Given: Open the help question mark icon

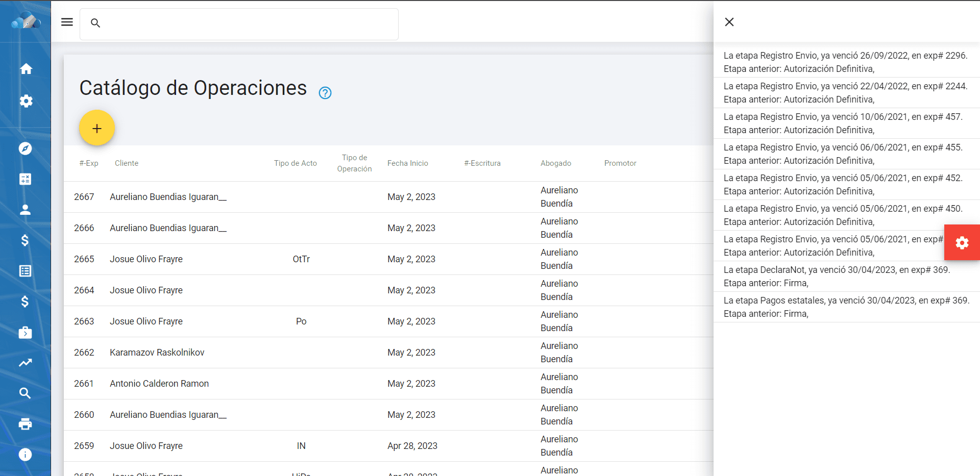Looking at the screenshot, I should pyautogui.click(x=325, y=93).
